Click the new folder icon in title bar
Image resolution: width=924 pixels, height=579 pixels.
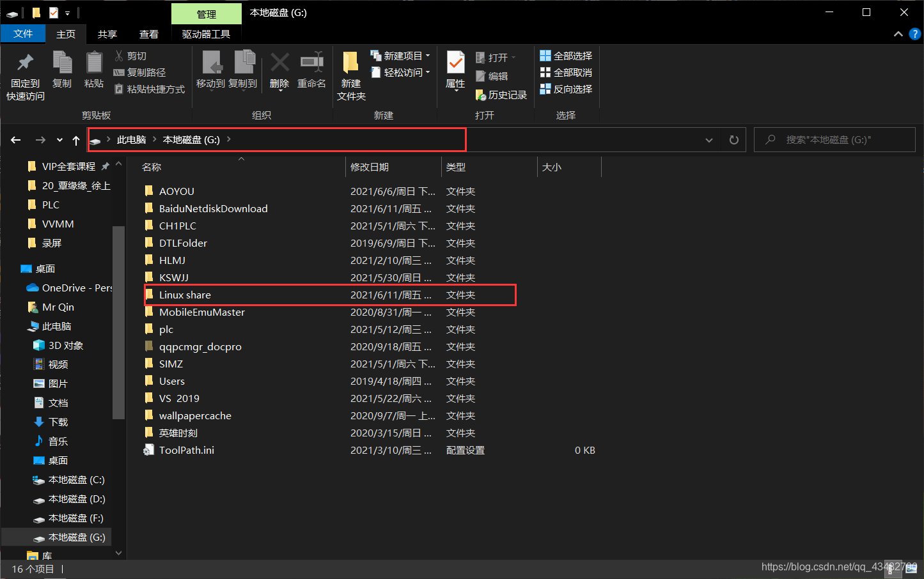(36, 13)
